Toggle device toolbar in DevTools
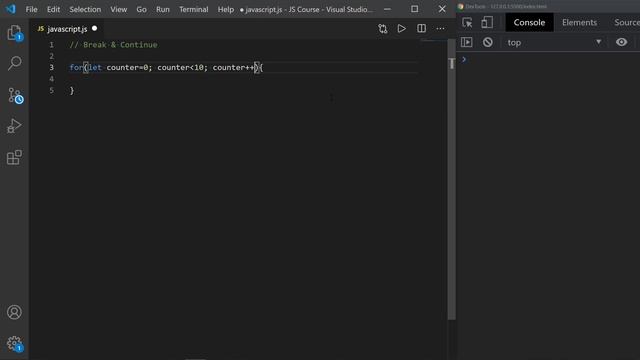Image resolution: width=640 pixels, height=360 pixels. (487, 22)
